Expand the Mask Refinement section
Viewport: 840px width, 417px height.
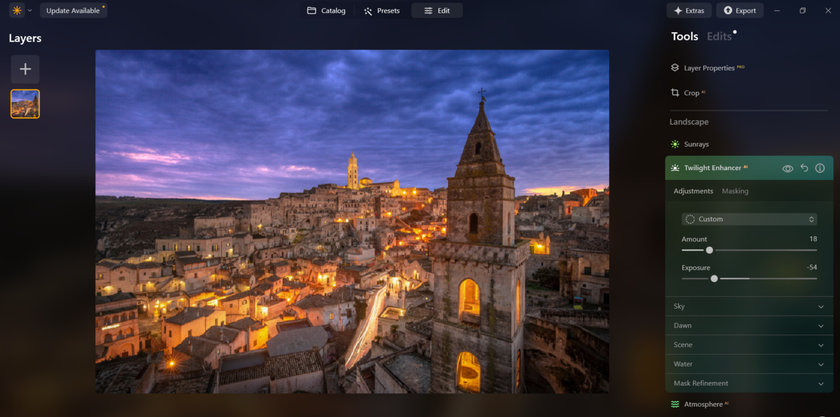tap(749, 383)
